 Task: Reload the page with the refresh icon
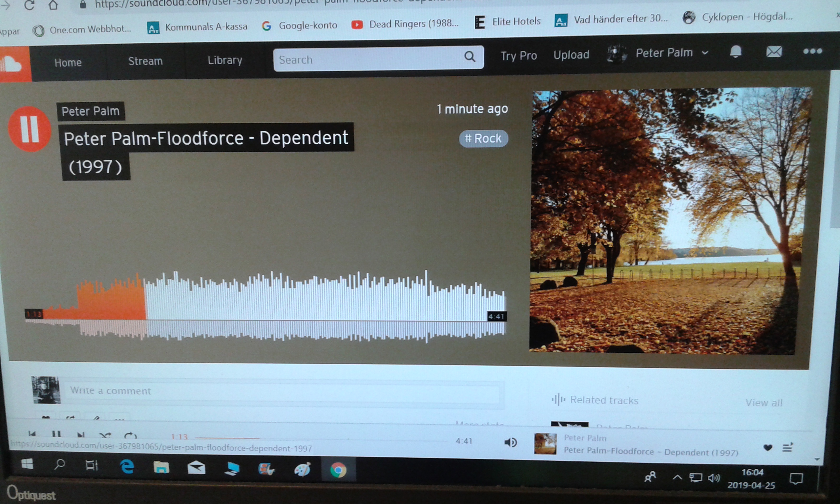[x=29, y=6]
